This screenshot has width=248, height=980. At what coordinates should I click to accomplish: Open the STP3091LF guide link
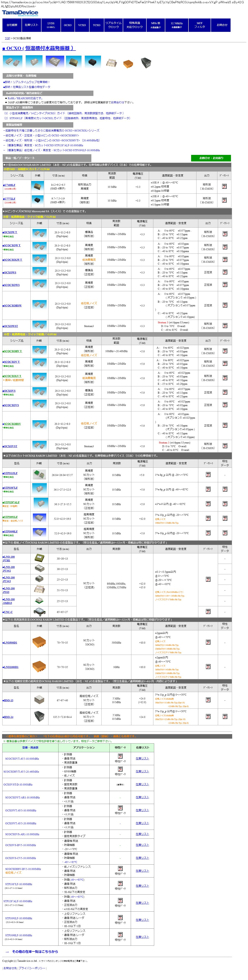[67, 118]
